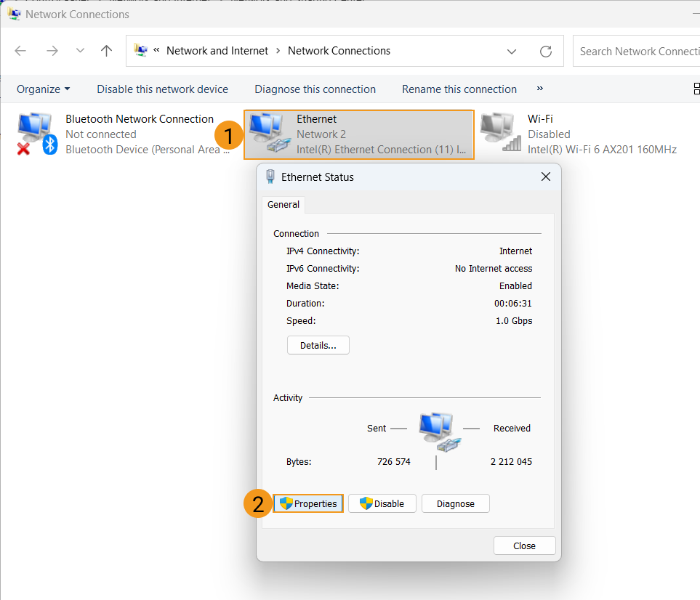Click the Wi-Fi connection name

[x=540, y=119]
